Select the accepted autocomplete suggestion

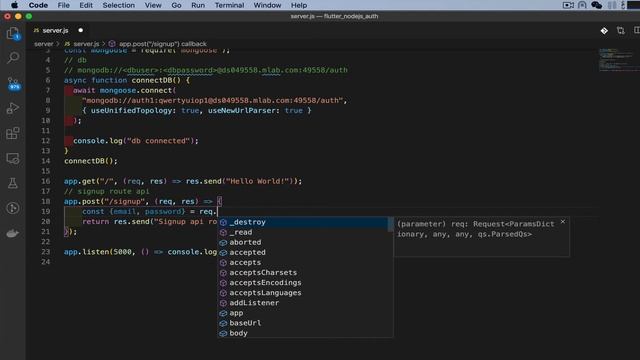tap(305, 252)
